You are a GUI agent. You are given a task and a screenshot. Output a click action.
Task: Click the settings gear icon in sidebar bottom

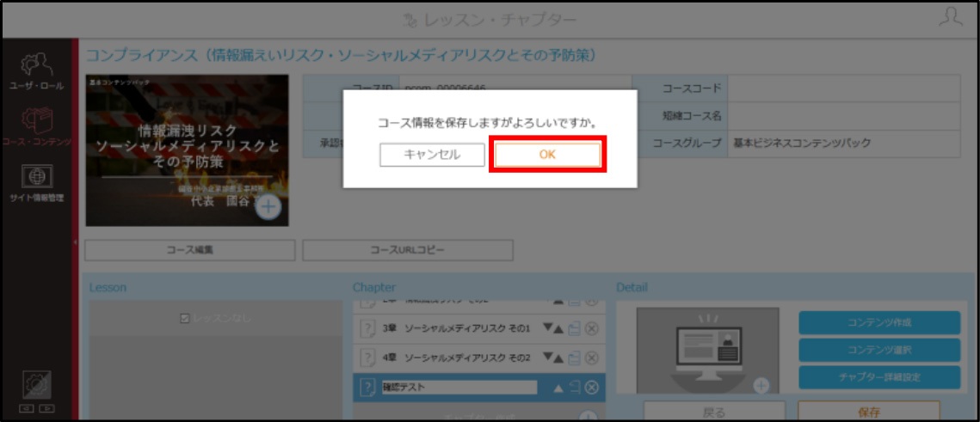35,385
